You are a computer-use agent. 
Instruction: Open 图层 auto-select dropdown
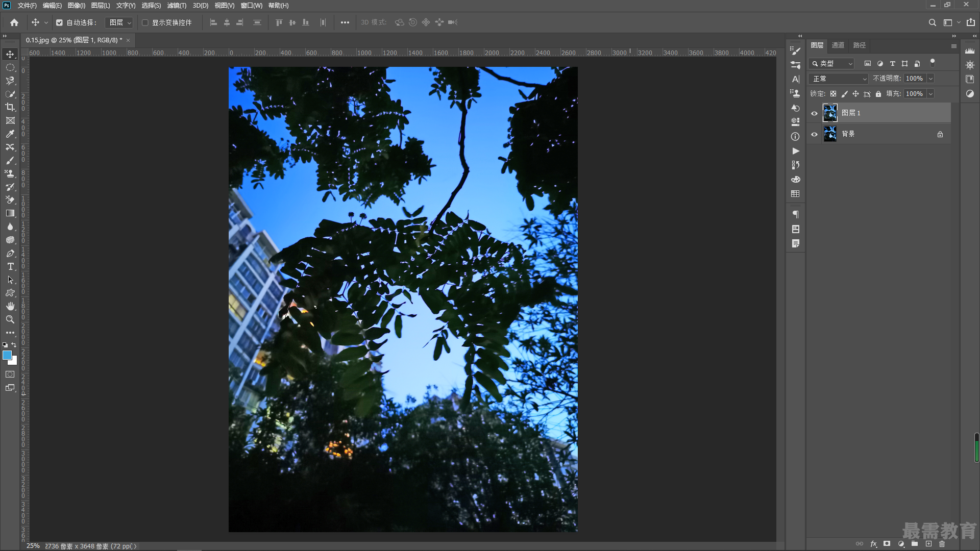(x=119, y=22)
